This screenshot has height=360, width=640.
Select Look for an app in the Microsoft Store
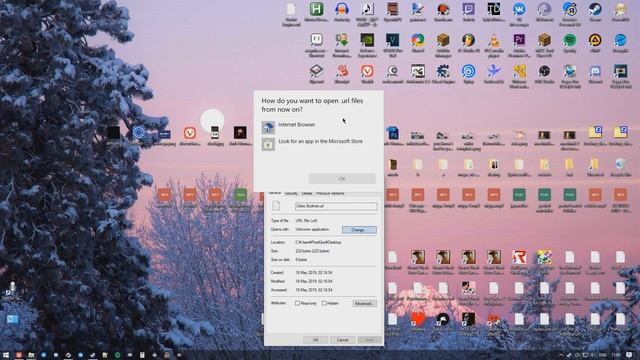click(x=318, y=143)
